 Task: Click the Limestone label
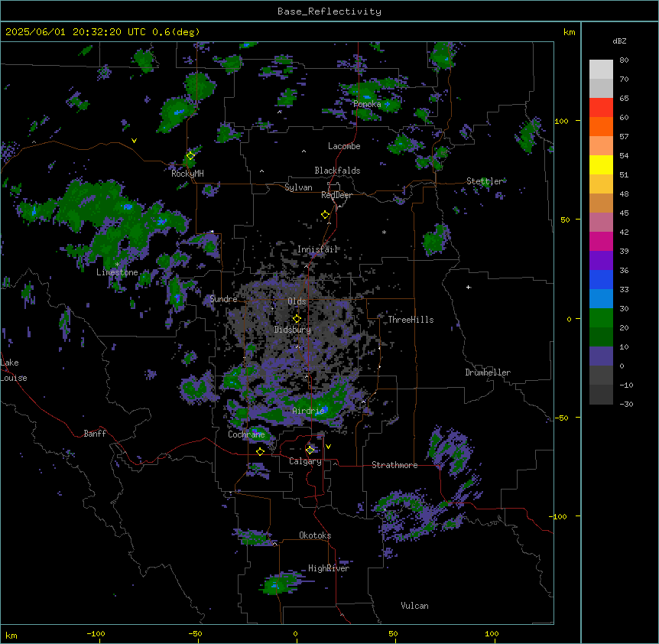tap(117, 272)
